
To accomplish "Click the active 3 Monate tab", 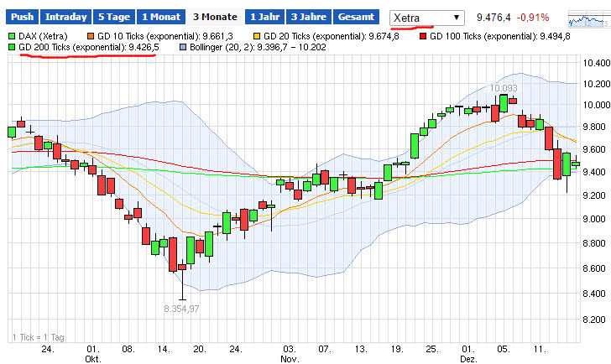I will [x=214, y=17].
